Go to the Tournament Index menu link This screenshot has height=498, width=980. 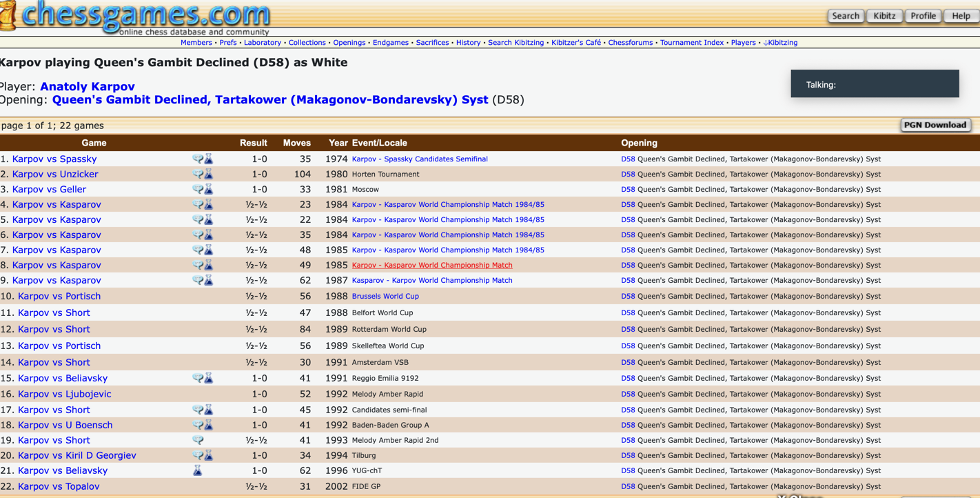[691, 43]
